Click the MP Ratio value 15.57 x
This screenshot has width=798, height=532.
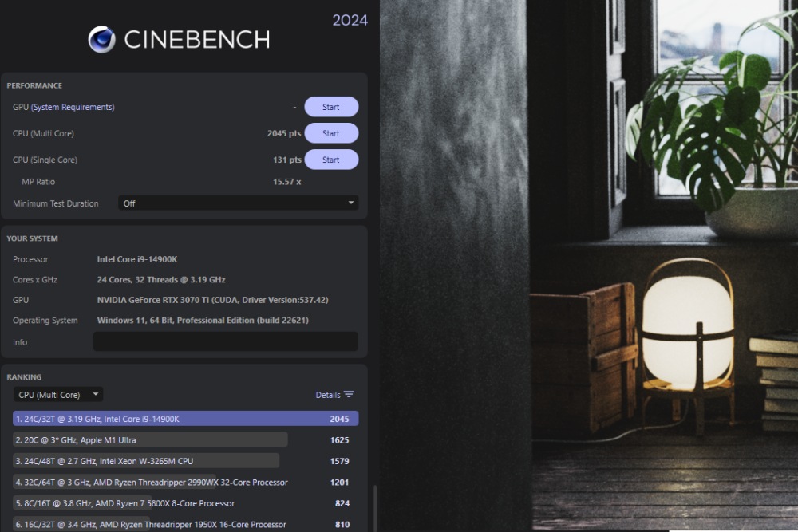pyautogui.click(x=287, y=182)
